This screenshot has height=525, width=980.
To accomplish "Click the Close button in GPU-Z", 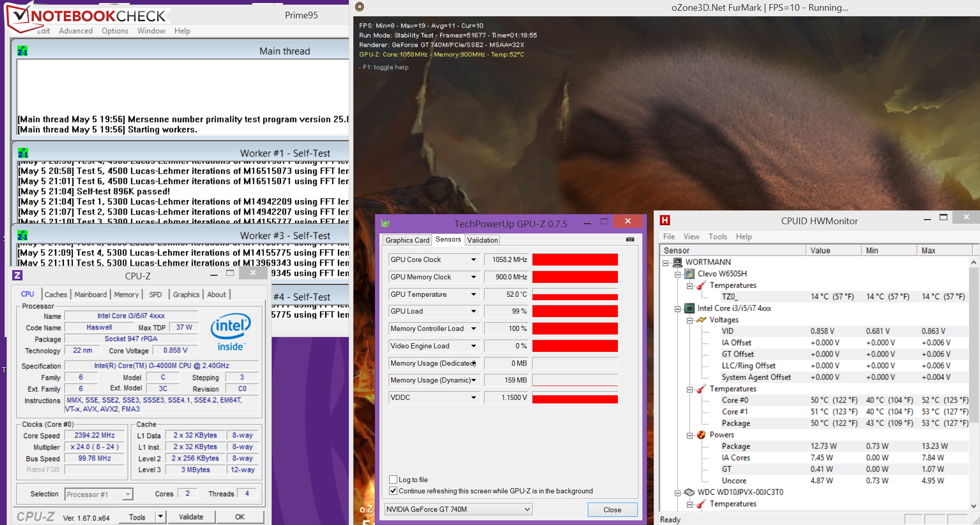I will pyautogui.click(x=612, y=510).
